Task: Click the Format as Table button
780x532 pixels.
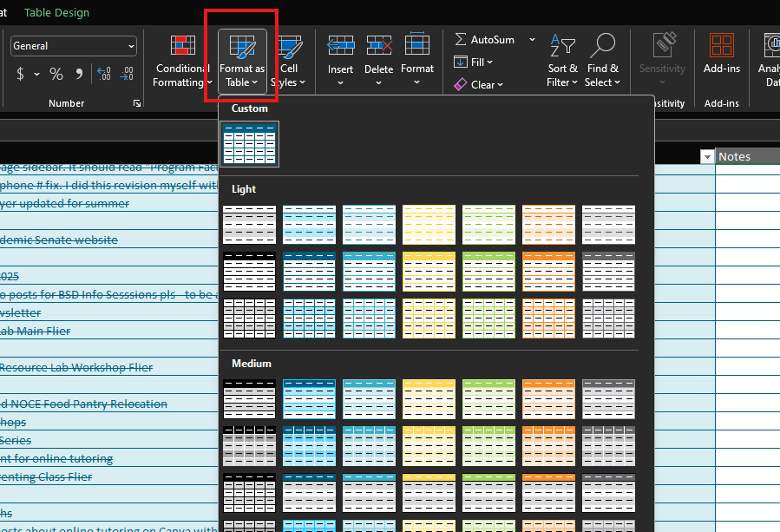Action: coord(242,62)
